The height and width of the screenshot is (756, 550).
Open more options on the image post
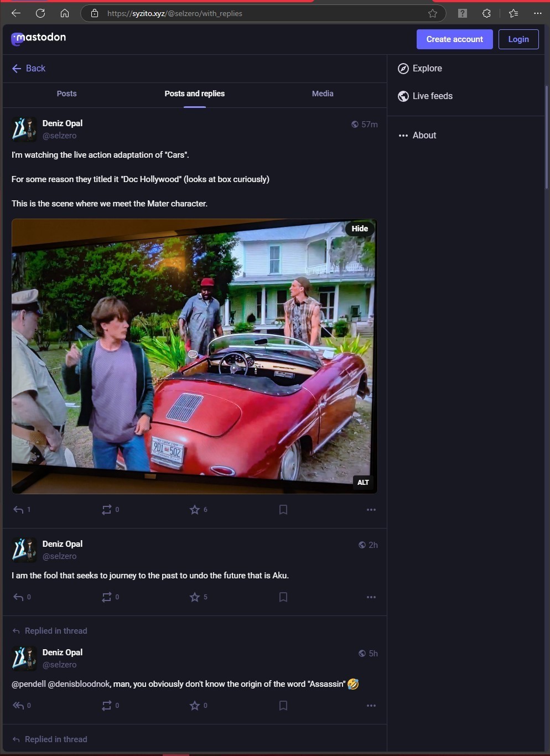[x=371, y=510]
